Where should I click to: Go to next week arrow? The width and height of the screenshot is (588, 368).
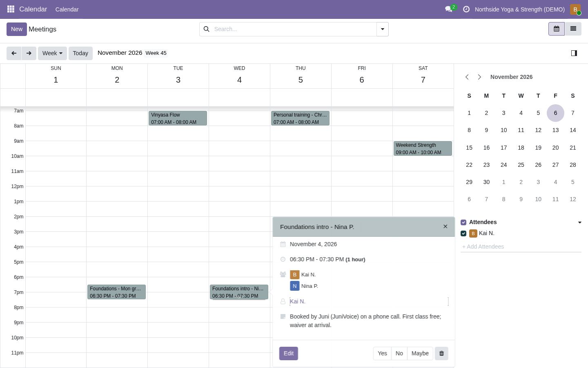[29, 53]
